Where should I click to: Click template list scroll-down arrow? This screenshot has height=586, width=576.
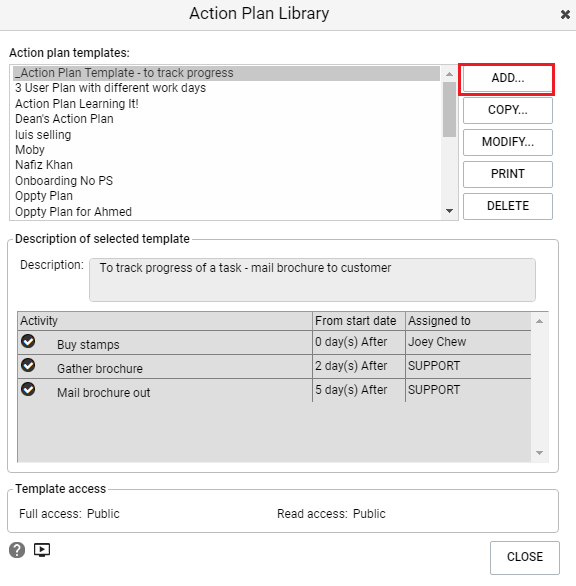(x=449, y=211)
